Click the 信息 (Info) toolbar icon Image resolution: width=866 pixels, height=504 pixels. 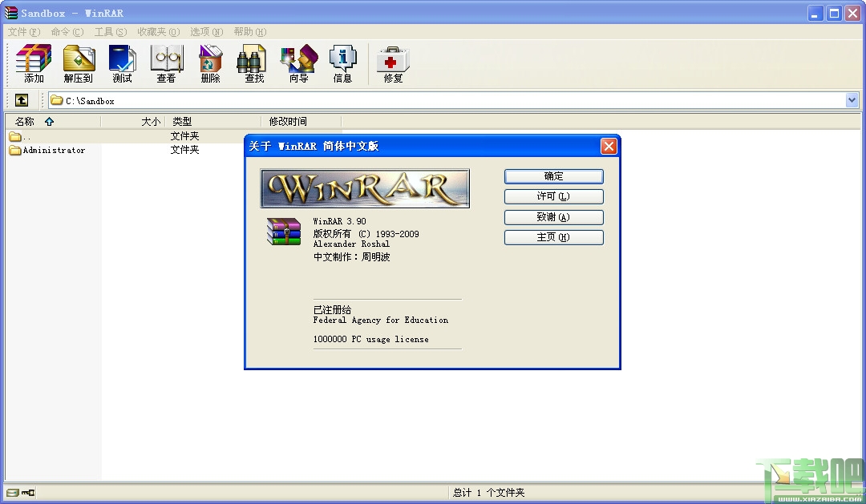tap(342, 63)
